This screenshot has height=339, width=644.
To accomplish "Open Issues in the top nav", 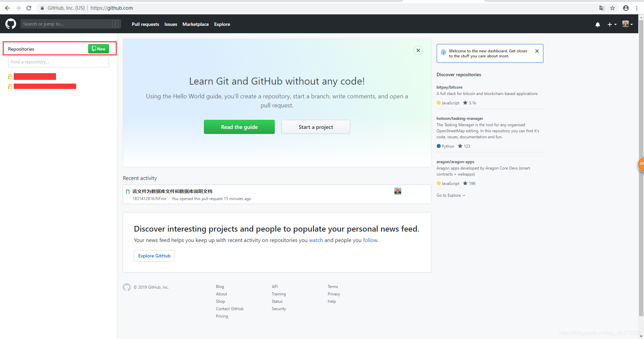I will [x=171, y=24].
